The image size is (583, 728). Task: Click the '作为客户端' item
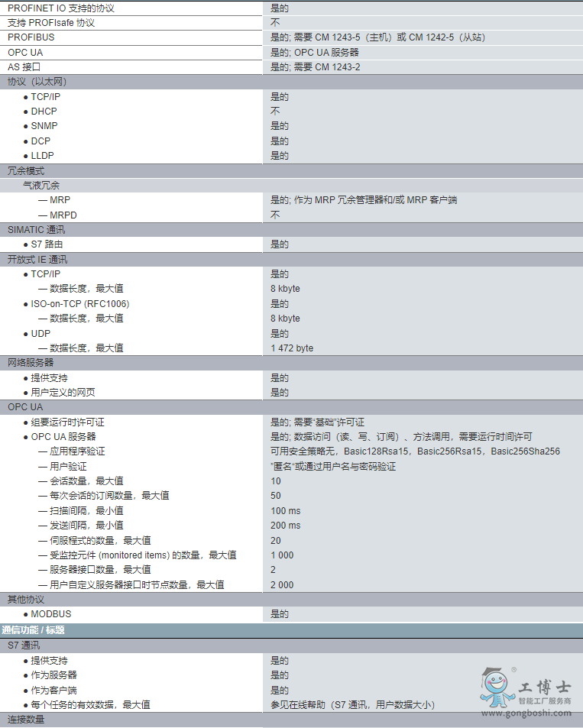pyautogui.click(x=50, y=691)
